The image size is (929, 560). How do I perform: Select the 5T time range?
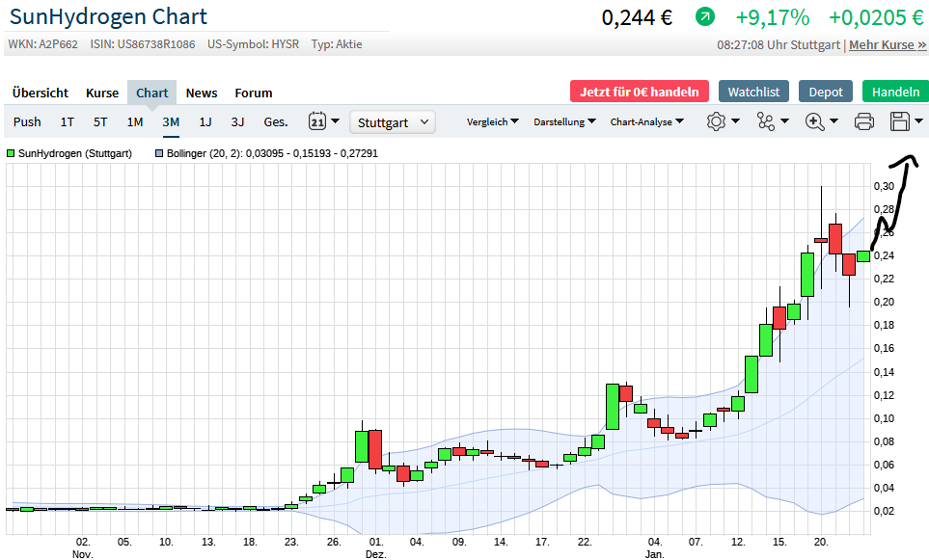100,122
